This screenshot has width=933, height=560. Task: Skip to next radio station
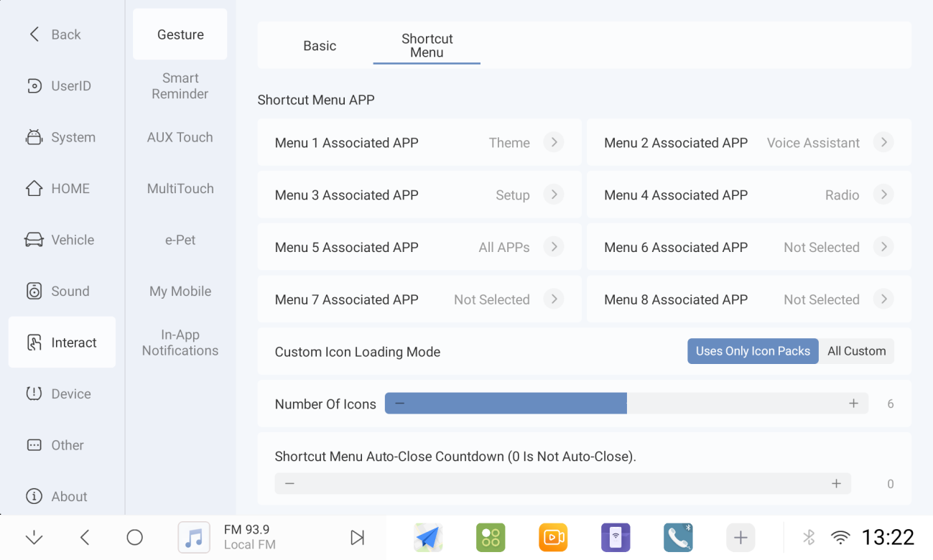(x=357, y=538)
